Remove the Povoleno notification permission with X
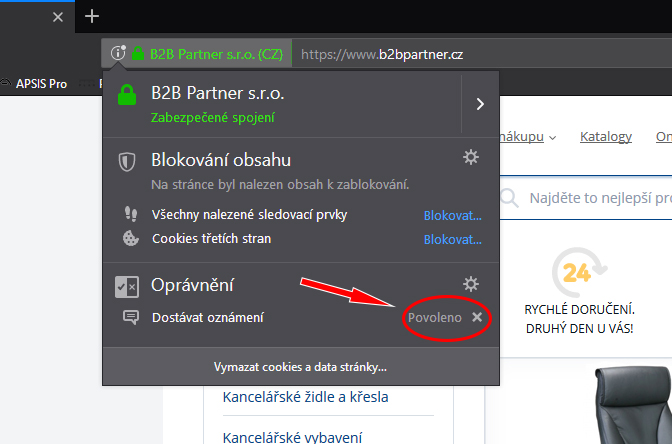Viewport: 672px width, 444px height. 477,317
